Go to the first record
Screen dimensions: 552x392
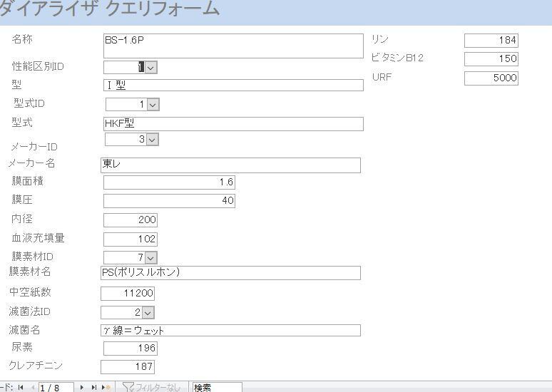pos(21,387)
